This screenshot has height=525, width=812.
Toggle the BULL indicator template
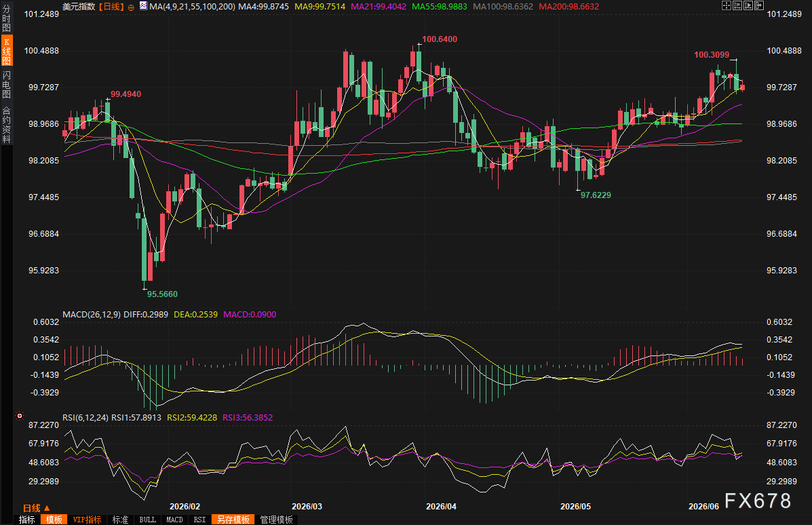tap(148, 520)
